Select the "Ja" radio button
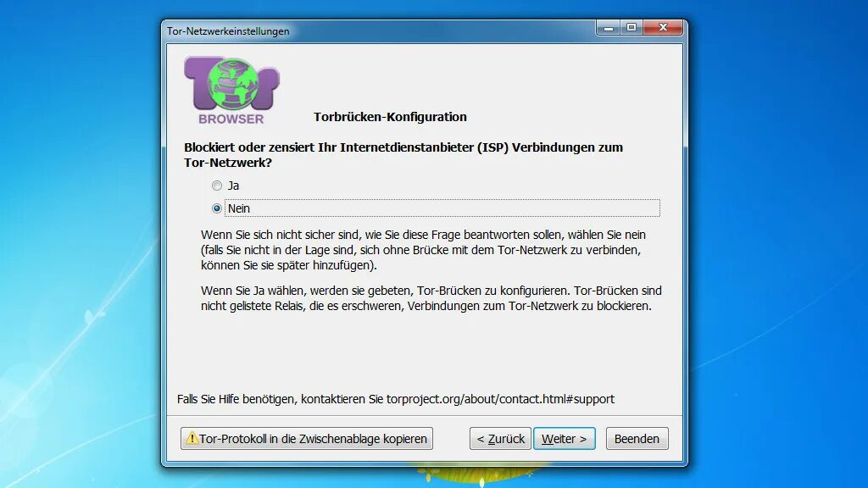The width and height of the screenshot is (868, 488). pyautogui.click(x=216, y=186)
